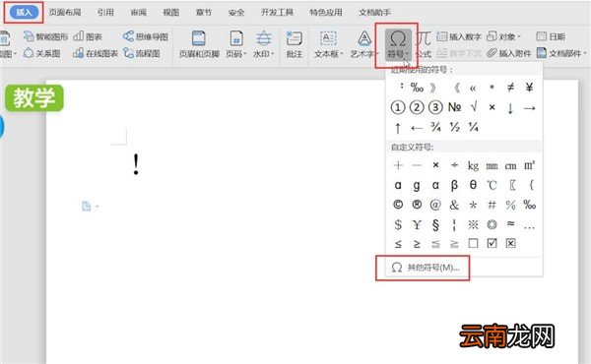Insert the kg unit symbol

(x=473, y=165)
